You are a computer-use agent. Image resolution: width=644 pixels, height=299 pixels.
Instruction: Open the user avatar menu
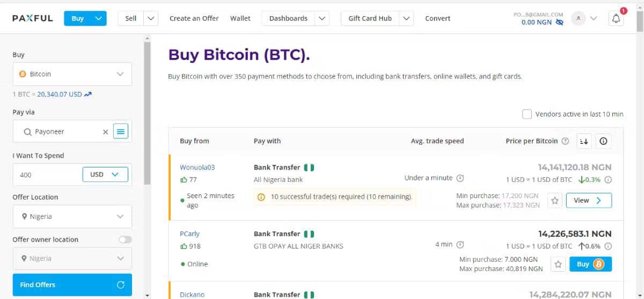pos(578,18)
